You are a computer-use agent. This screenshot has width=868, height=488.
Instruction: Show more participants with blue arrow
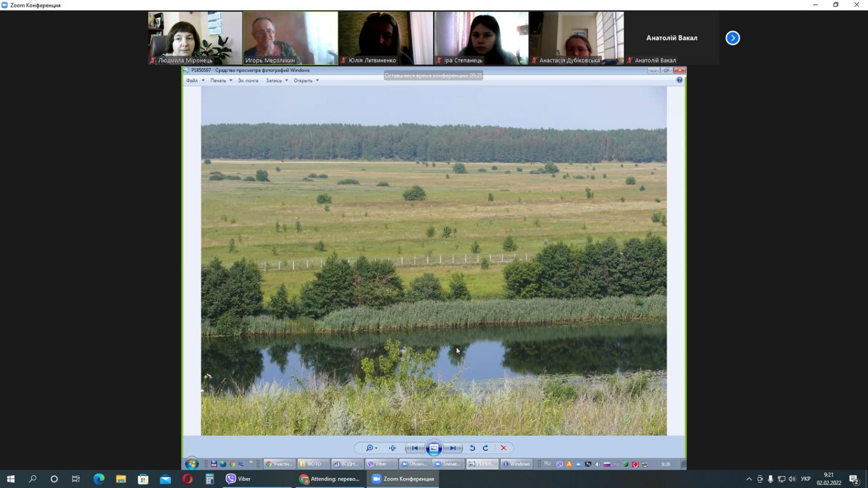(x=732, y=38)
